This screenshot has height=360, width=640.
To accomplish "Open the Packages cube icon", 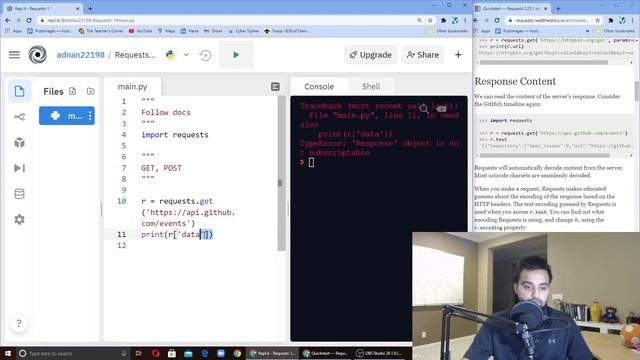I will pos(20,142).
